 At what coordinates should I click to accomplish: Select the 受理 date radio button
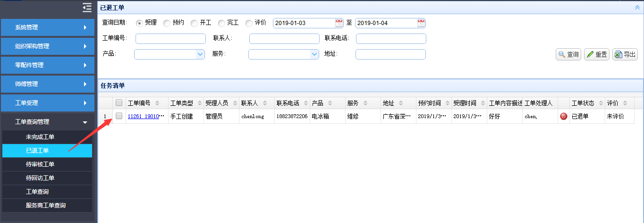[x=139, y=23]
